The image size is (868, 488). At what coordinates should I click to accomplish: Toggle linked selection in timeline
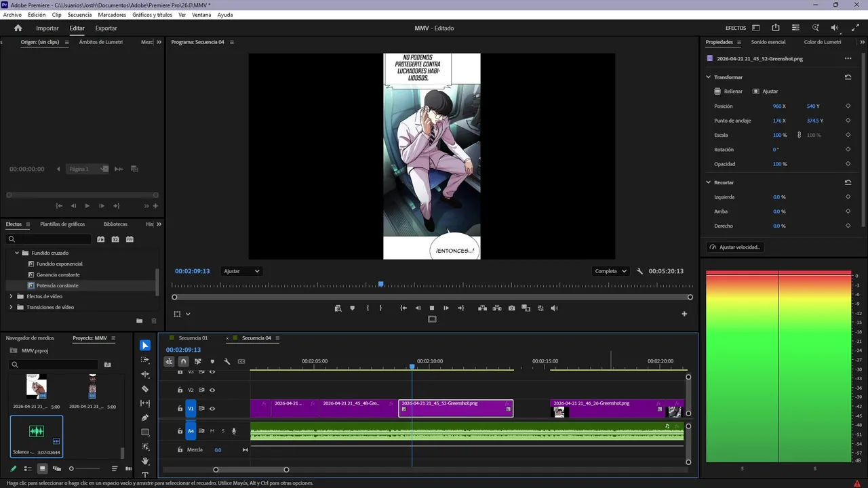click(x=198, y=361)
